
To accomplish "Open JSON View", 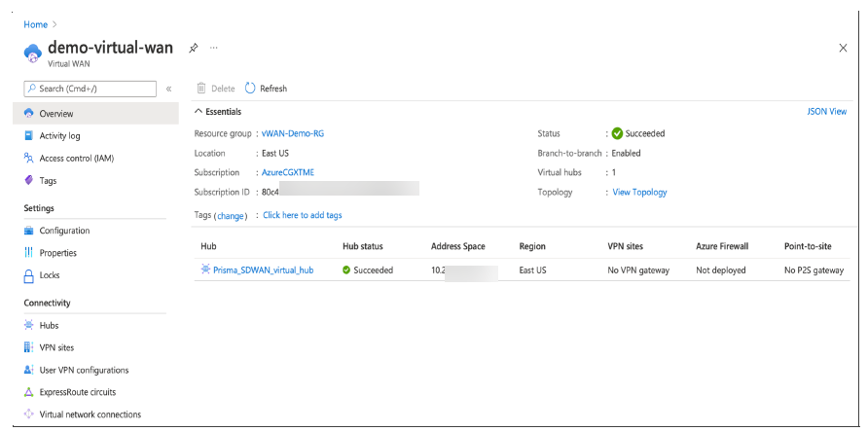I will pos(826,112).
